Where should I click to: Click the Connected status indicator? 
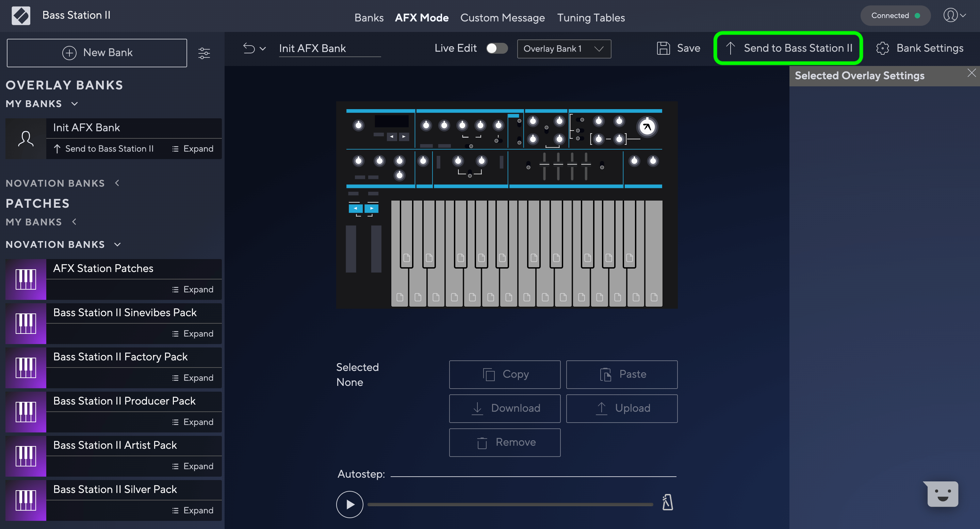(895, 16)
